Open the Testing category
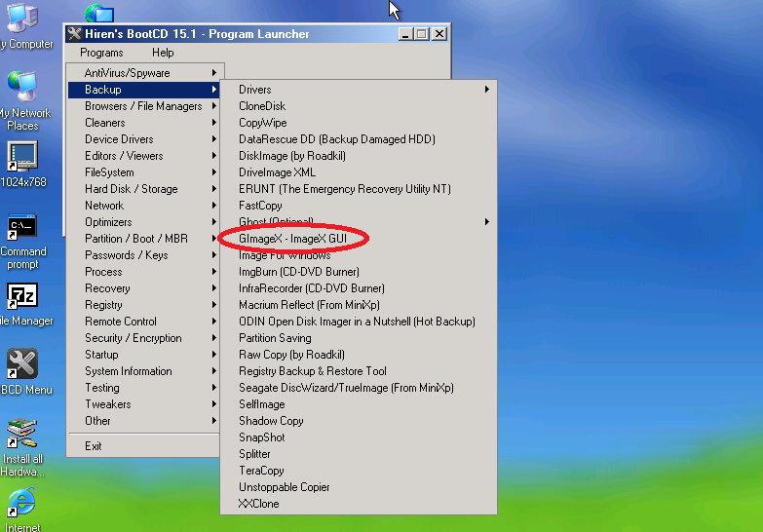This screenshot has width=763, height=532. pyautogui.click(x=144, y=388)
